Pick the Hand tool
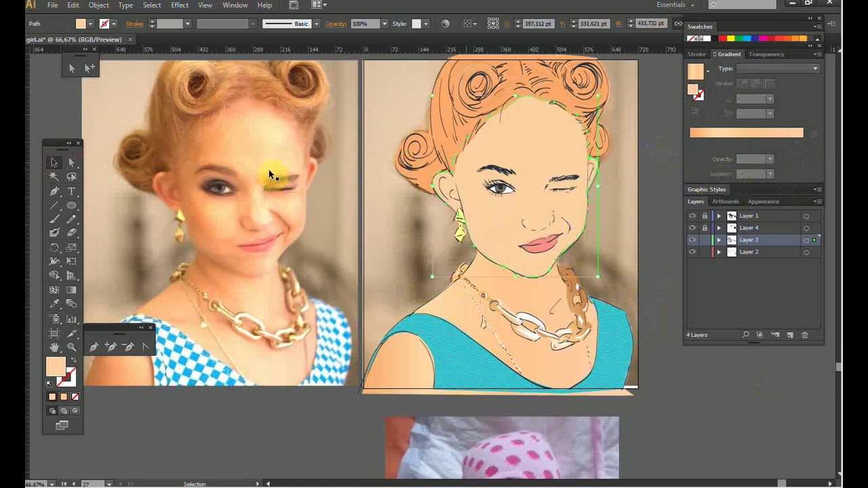868x488 pixels. 54,347
